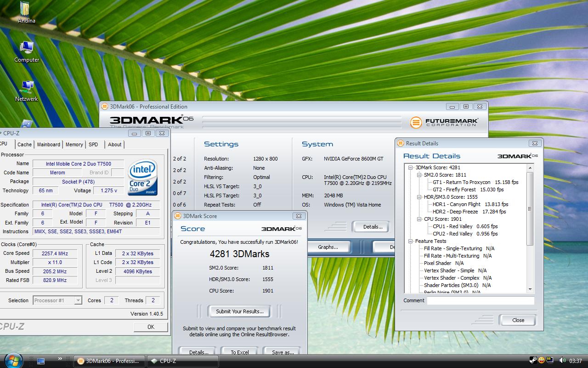The image size is (588, 368).
Task: Click Details button in Score dialog
Action: (x=198, y=352)
